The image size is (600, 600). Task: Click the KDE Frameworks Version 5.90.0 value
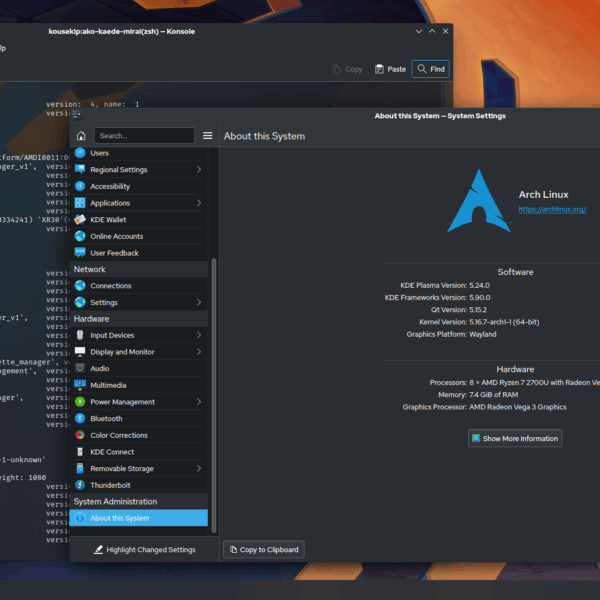[479, 298]
